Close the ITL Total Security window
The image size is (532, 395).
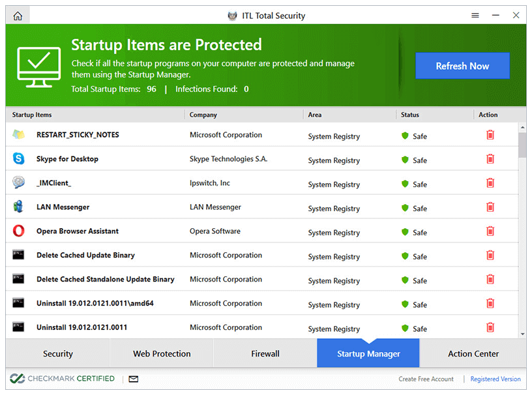tap(516, 15)
